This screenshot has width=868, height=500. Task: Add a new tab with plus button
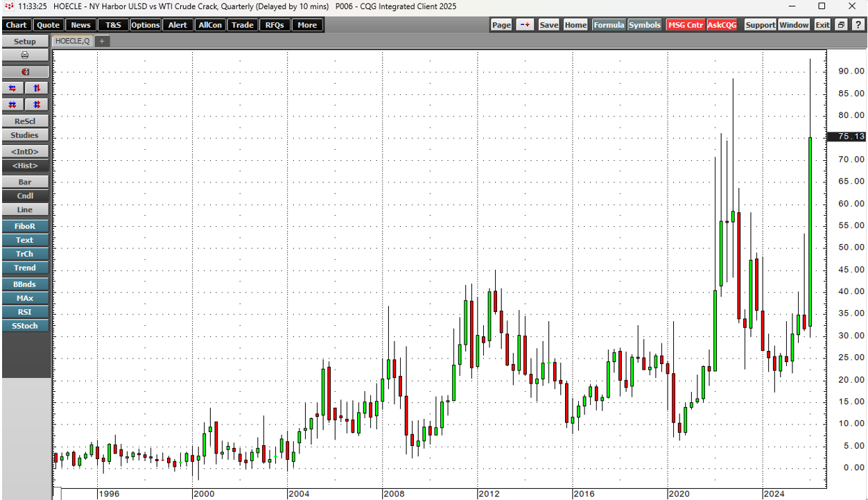click(101, 41)
